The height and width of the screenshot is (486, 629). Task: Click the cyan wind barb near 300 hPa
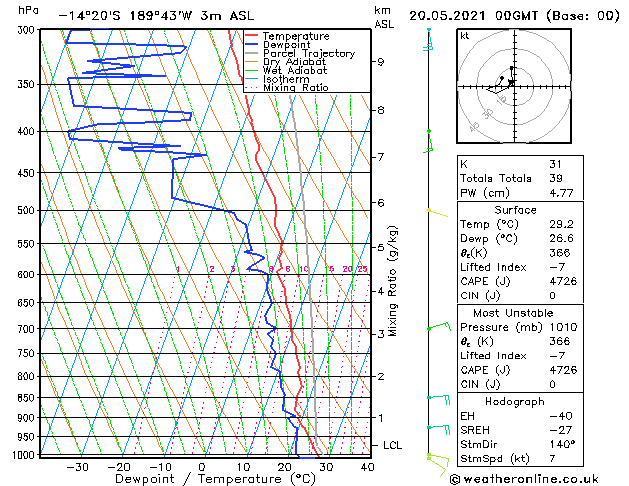[428, 40]
